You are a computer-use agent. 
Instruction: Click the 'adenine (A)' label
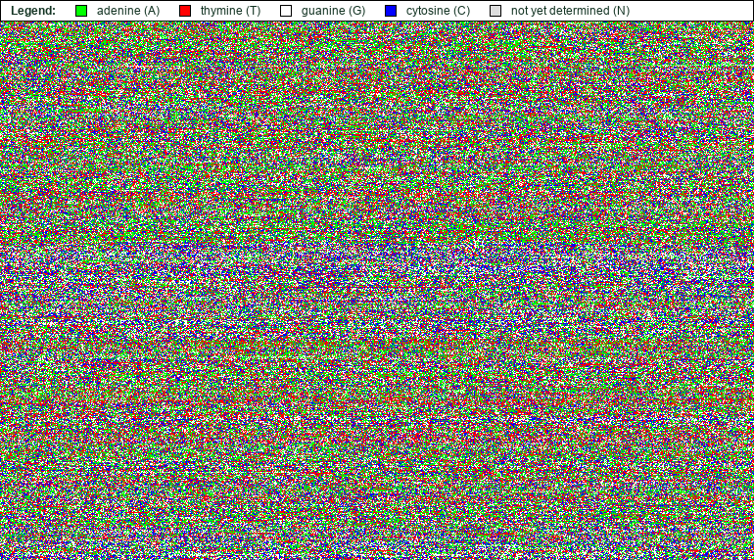(128, 11)
